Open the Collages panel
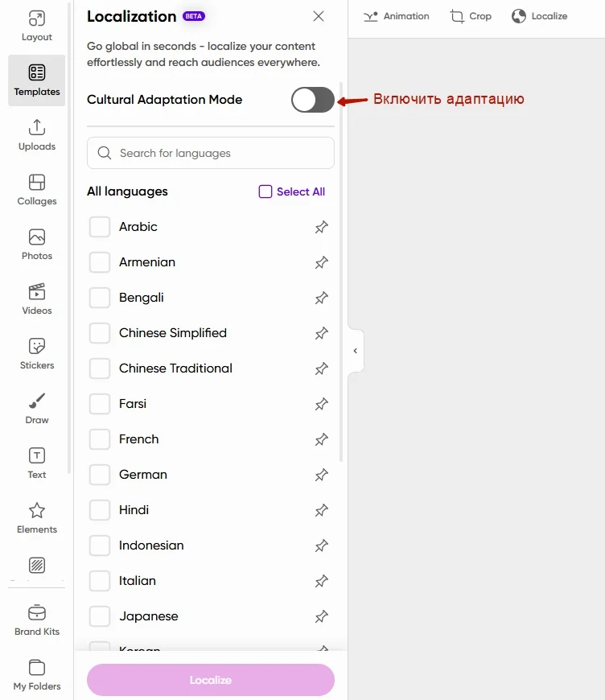This screenshot has width=605, height=700. tap(36, 190)
